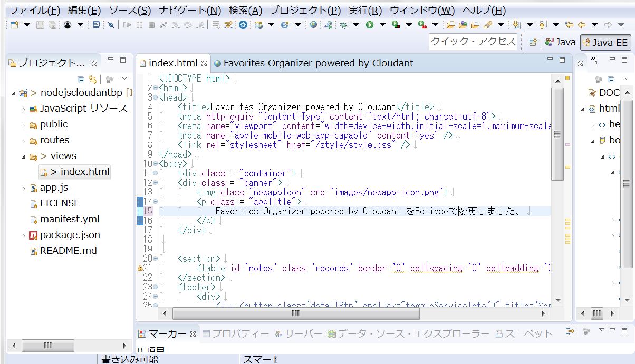Click the Previous Annotation icon
The image size is (635, 364).
pyautogui.click(x=542, y=25)
